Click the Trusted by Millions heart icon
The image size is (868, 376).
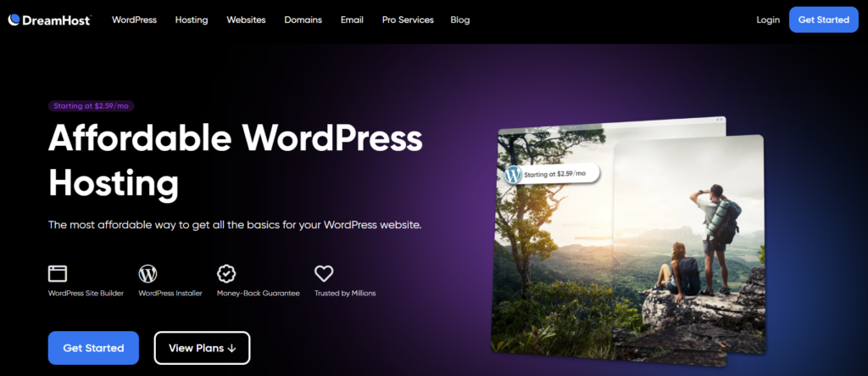point(324,273)
